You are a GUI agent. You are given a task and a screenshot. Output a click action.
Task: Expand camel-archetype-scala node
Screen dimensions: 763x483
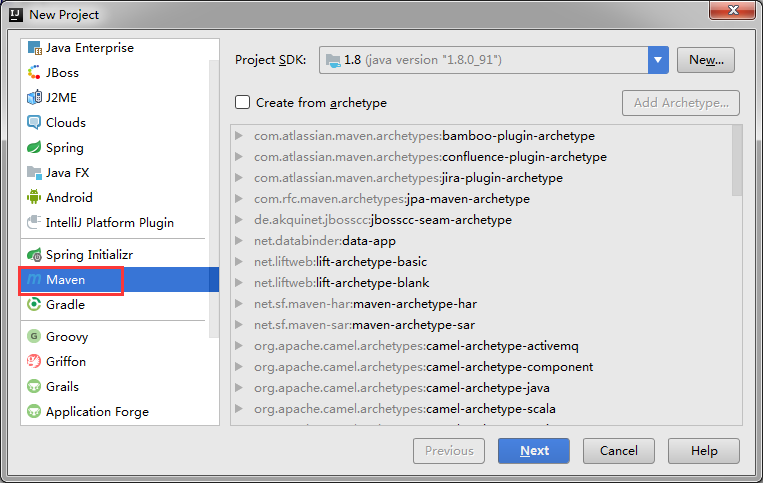tap(239, 409)
